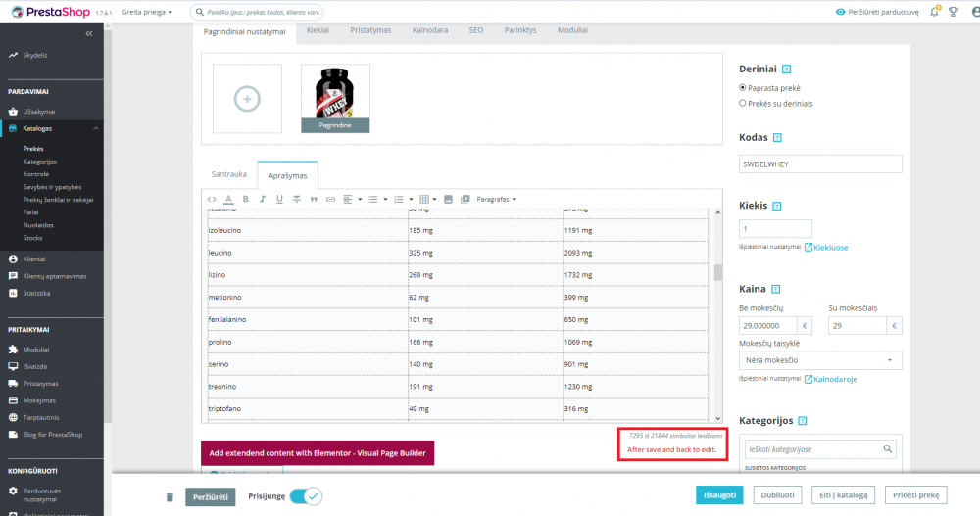The image size is (980, 516).
Task: Collapse the sidebar with double chevron
Action: click(89, 33)
